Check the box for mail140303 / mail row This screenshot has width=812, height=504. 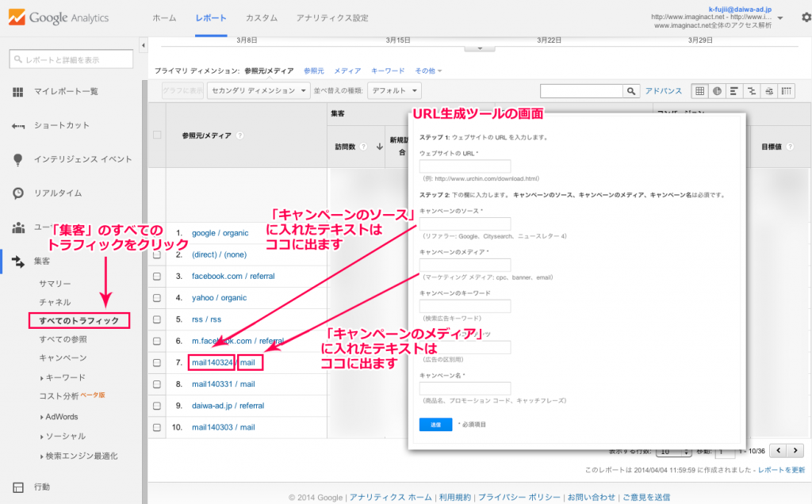click(x=157, y=428)
